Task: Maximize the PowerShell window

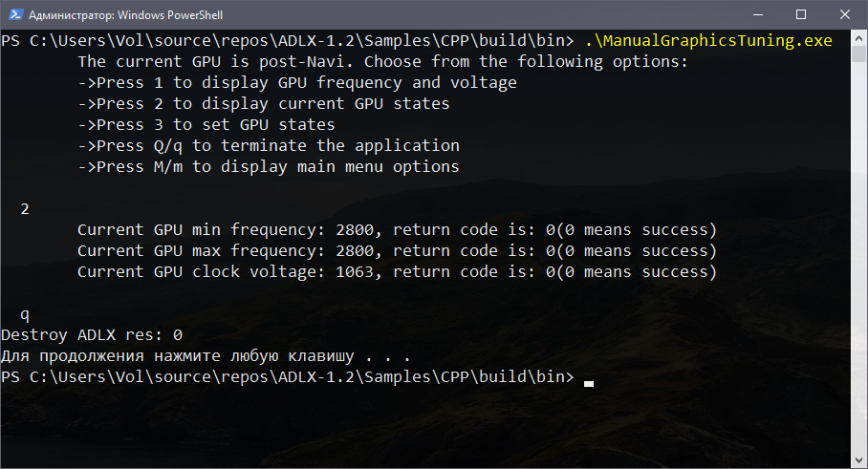Action: pyautogui.click(x=801, y=15)
